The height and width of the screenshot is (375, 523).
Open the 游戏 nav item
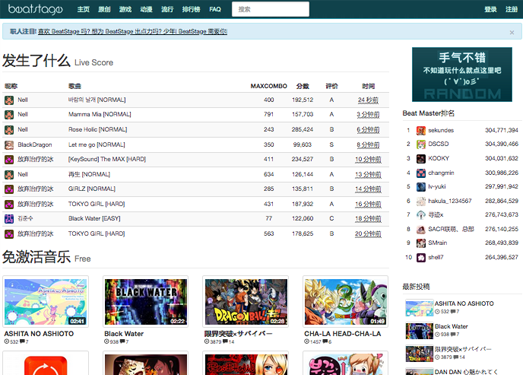125,9
